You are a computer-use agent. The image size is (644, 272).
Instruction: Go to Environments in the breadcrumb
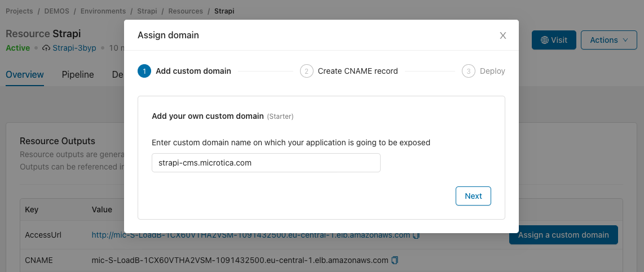103,11
